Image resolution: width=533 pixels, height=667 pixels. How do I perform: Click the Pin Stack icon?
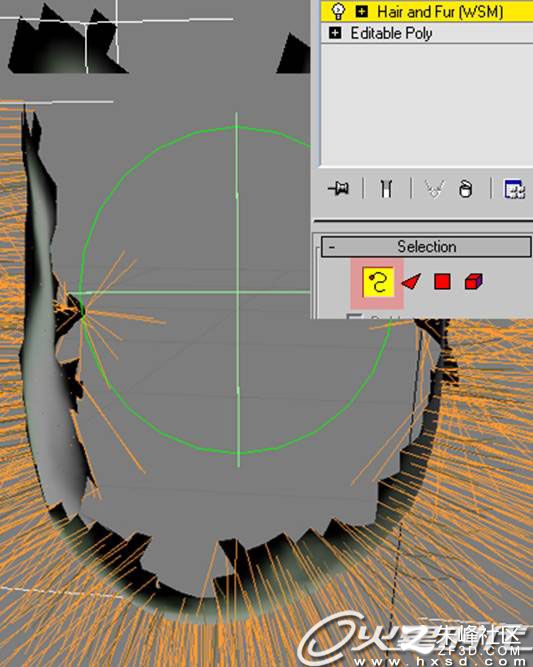tap(339, 188)
